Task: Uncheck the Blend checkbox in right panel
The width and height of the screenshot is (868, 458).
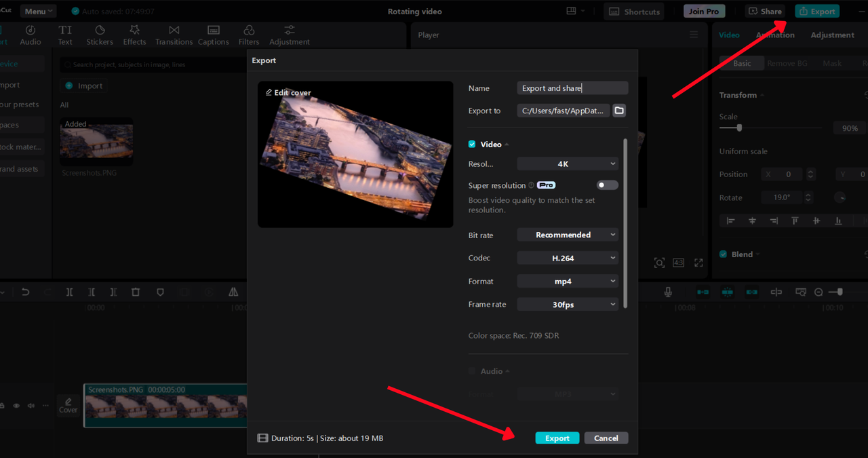Action: coord(723,254)
